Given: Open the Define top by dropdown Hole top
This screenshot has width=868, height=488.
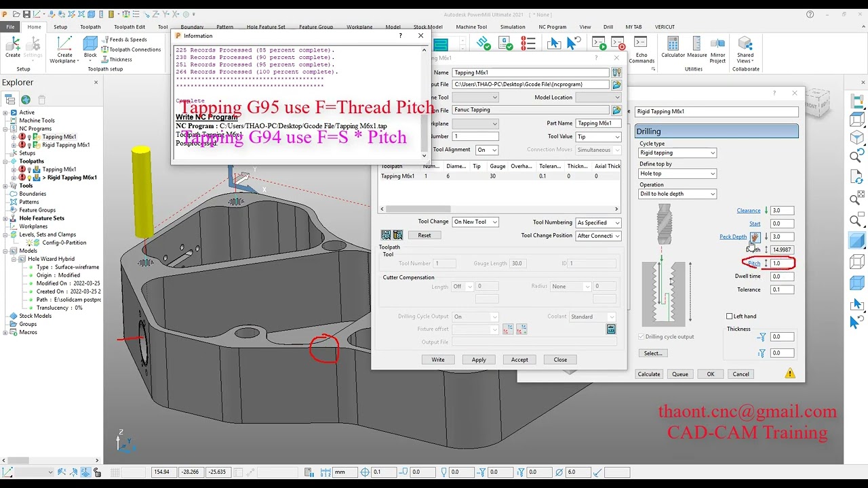Looking at the screenshot, I should (x=677, y=174).
